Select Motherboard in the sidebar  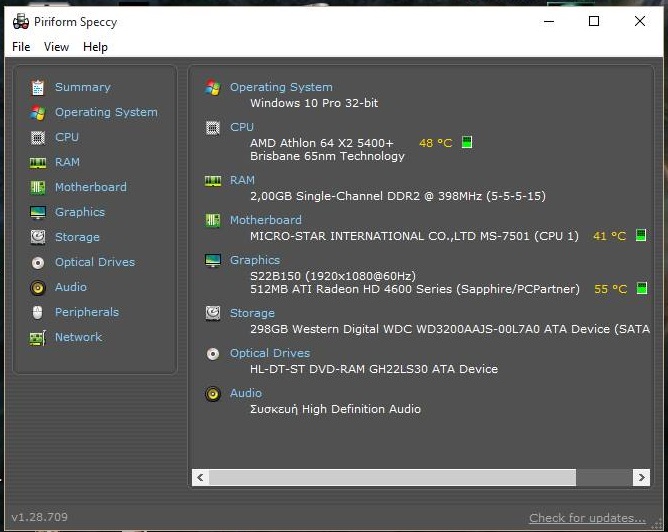pyautogui.click(x=91, y=187)
